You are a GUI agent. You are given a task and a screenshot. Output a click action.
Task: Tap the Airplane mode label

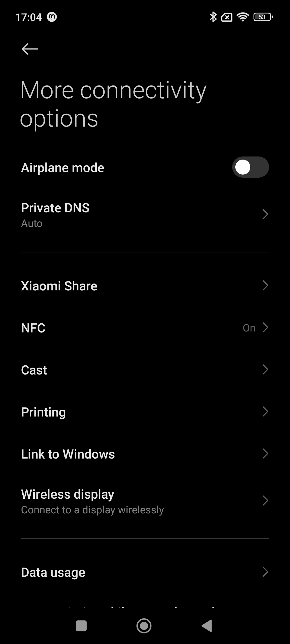pyautogui.click(x=63, y=167)
